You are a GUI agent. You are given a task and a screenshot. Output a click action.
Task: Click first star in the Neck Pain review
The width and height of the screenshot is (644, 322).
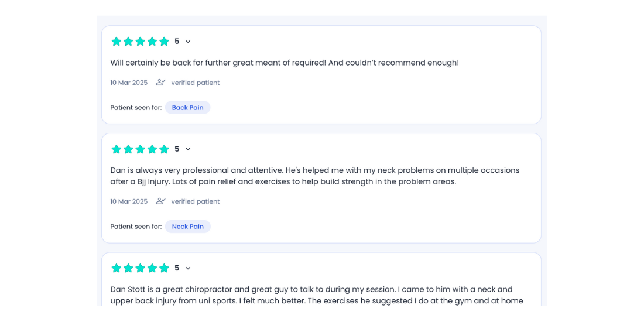tap(117, 149)
